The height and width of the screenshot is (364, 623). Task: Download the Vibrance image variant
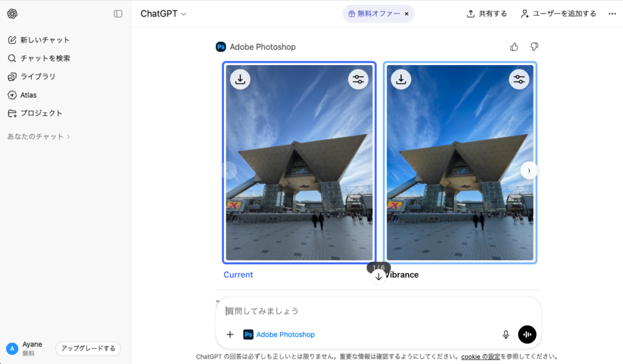pos(401,79)
